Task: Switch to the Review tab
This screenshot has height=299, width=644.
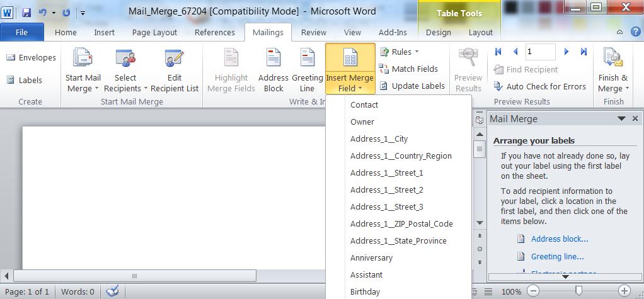Action: point(314,32)
